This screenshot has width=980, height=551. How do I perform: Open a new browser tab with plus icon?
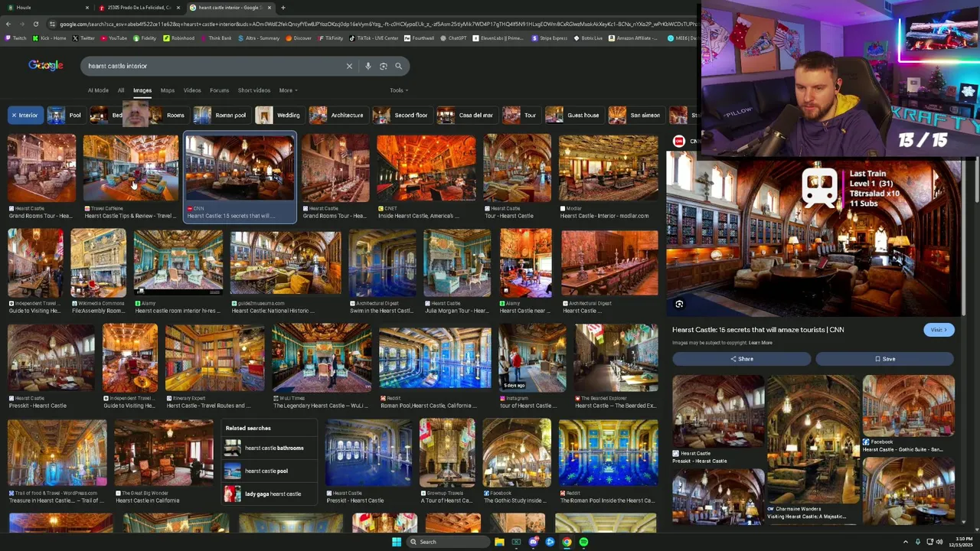pyautogui.click(x=283, y=8)
